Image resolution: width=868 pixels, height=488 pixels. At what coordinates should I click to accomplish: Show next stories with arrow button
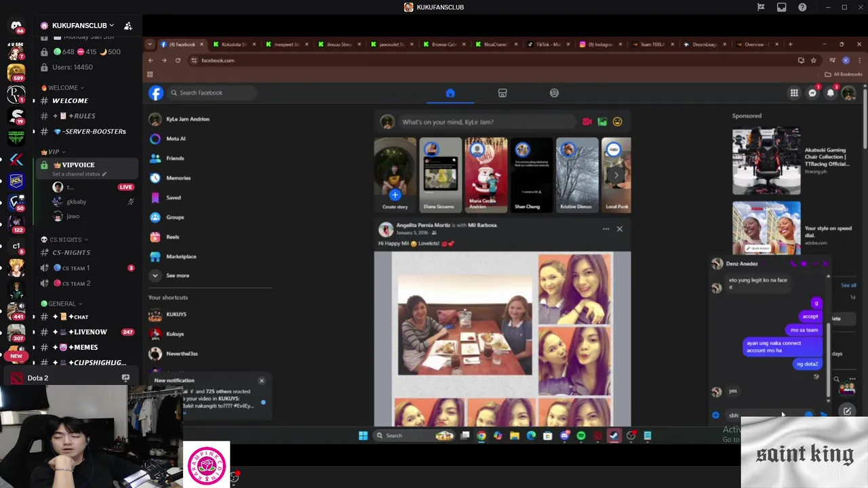(616, 175)
